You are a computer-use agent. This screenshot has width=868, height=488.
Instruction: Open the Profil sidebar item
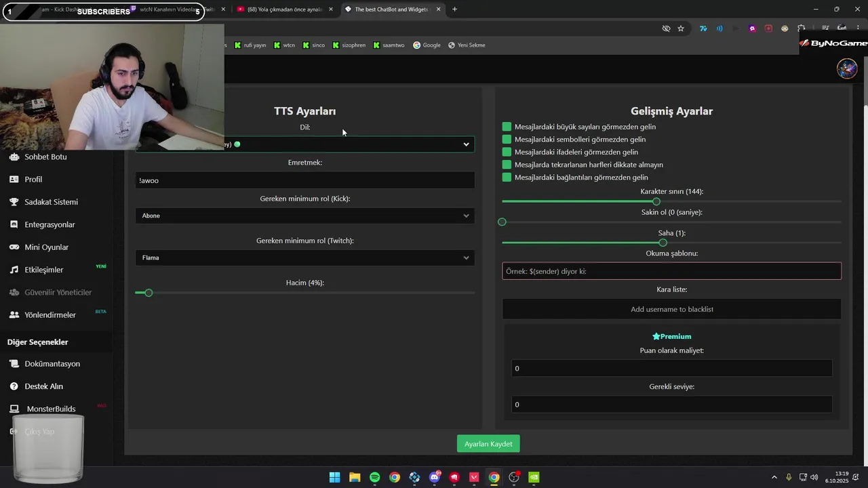tap(33, 180)
